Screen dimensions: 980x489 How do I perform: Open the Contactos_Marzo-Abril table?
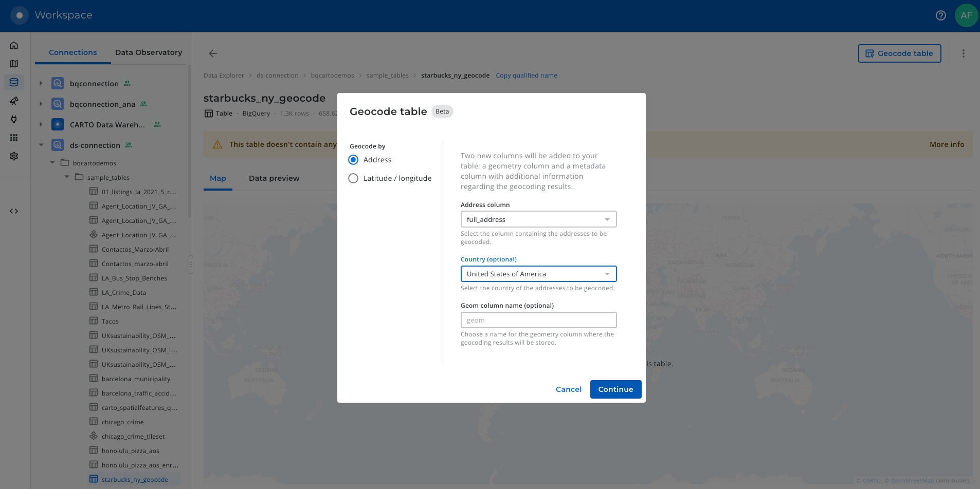tap(135, 249)
